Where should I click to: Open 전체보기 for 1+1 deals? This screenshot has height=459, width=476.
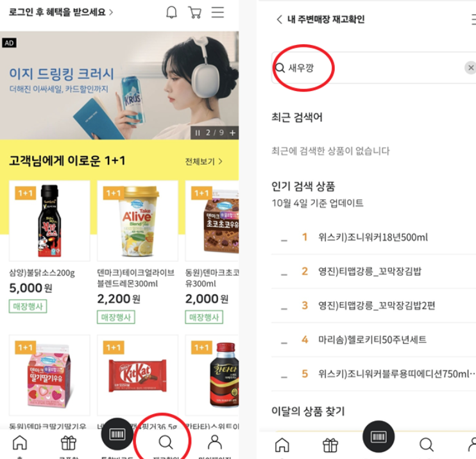[x=204, y=162]
